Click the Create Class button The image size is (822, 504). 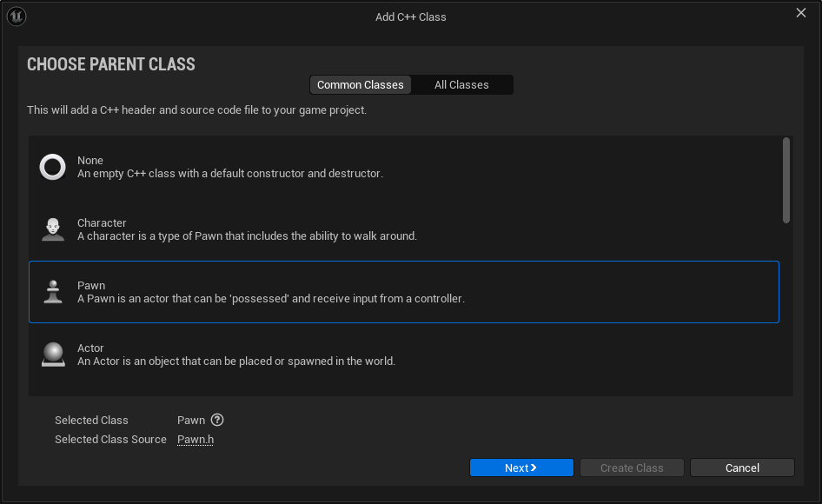click(632, 468)
